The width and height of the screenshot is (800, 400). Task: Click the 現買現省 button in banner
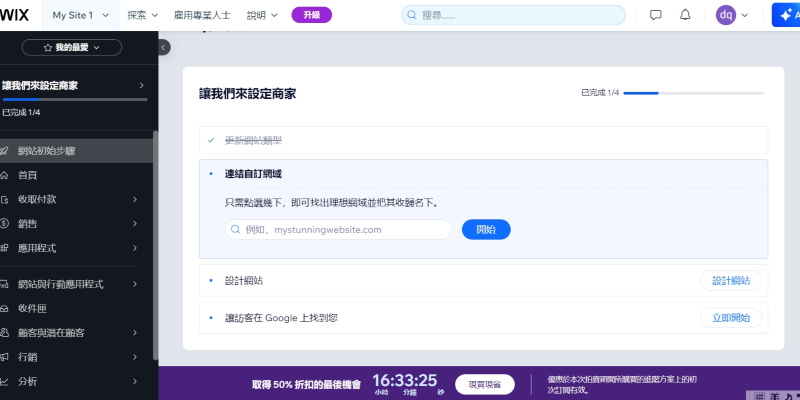point(485,384)
